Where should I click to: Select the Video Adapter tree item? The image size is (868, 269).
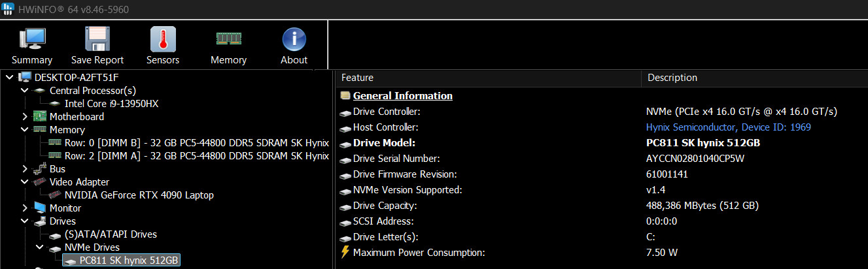click(x=79, y=182)
